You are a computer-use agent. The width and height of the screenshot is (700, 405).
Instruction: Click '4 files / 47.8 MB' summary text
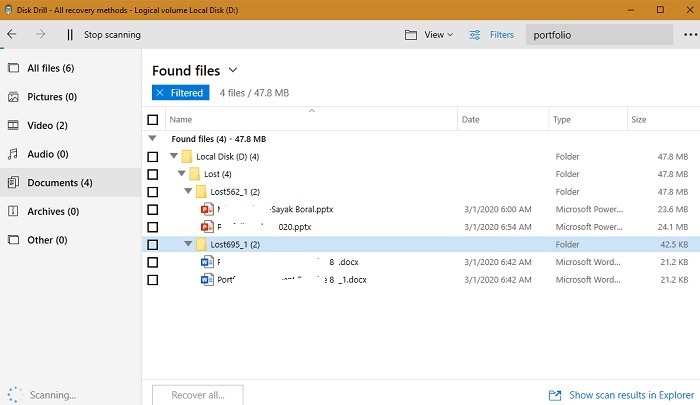click(x=254, y=93)
